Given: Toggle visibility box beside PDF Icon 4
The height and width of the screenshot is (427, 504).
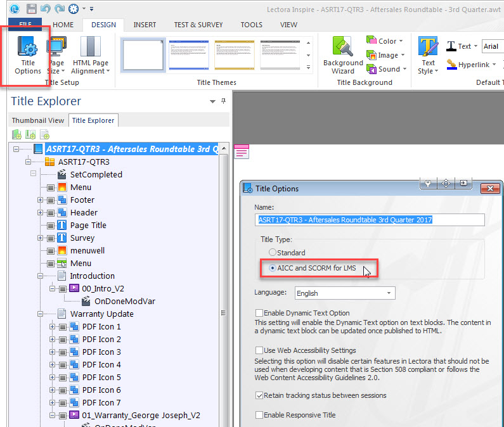Looking at the screenshot, I should (63, 365).
